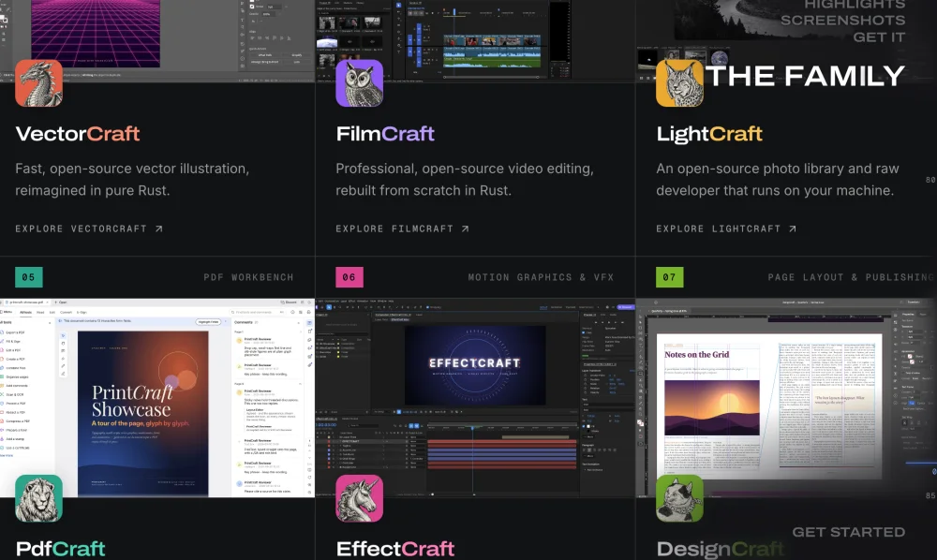
Task: Open the EffectCraft motion graphics screenshot
Action: pos(475,398)
